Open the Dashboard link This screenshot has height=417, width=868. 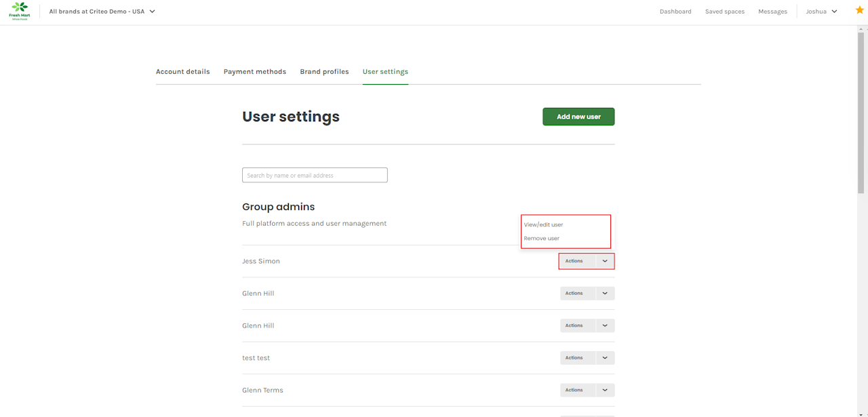pos(675,12)
